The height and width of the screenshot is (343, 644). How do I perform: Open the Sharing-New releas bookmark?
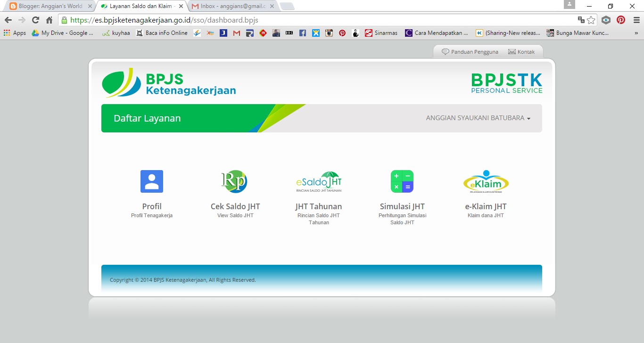[x=508, y=33]
